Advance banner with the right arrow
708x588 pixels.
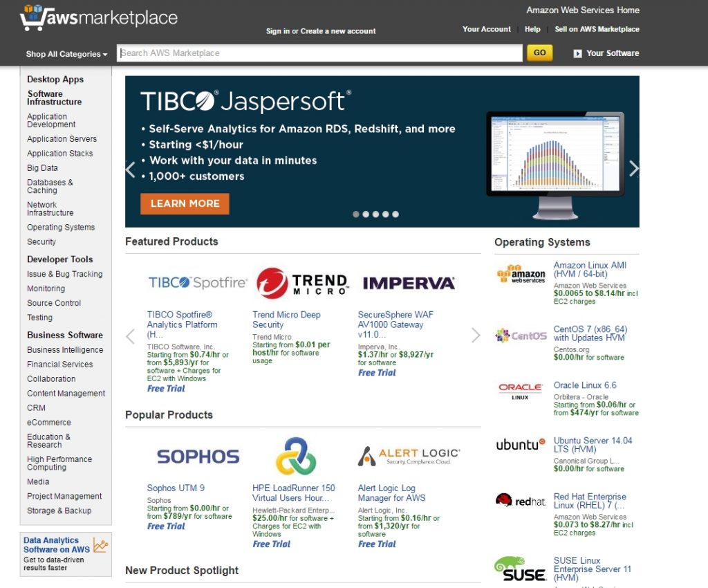[633, 169]
